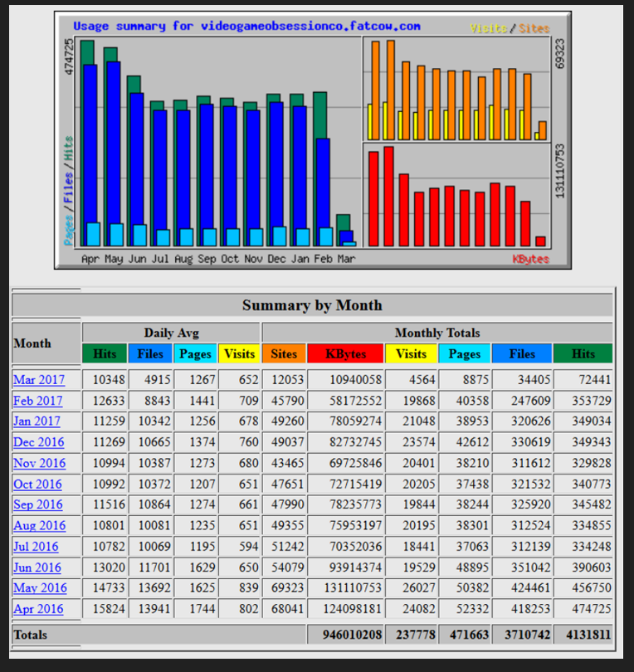Viewport: 634px width, 672px height.
Task: Click the cyan Monthly Totals Pages header
Action: (x=464, y=353)
